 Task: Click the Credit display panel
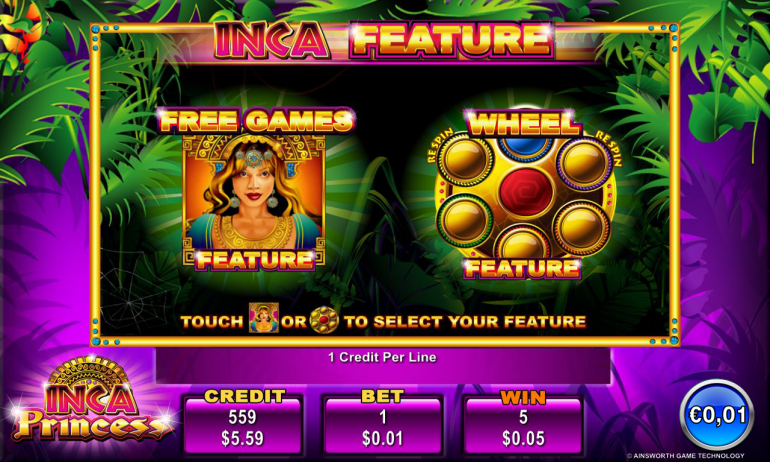(x=243, y=423)
